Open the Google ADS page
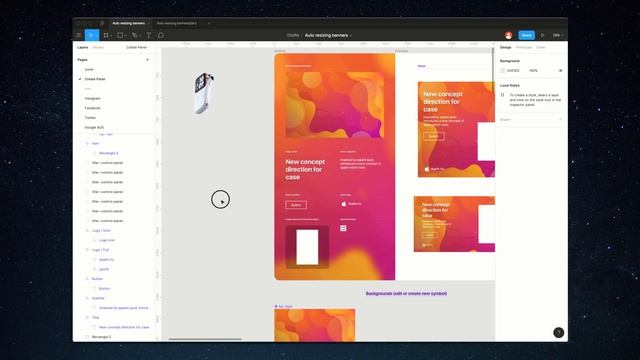 (94, 128)
